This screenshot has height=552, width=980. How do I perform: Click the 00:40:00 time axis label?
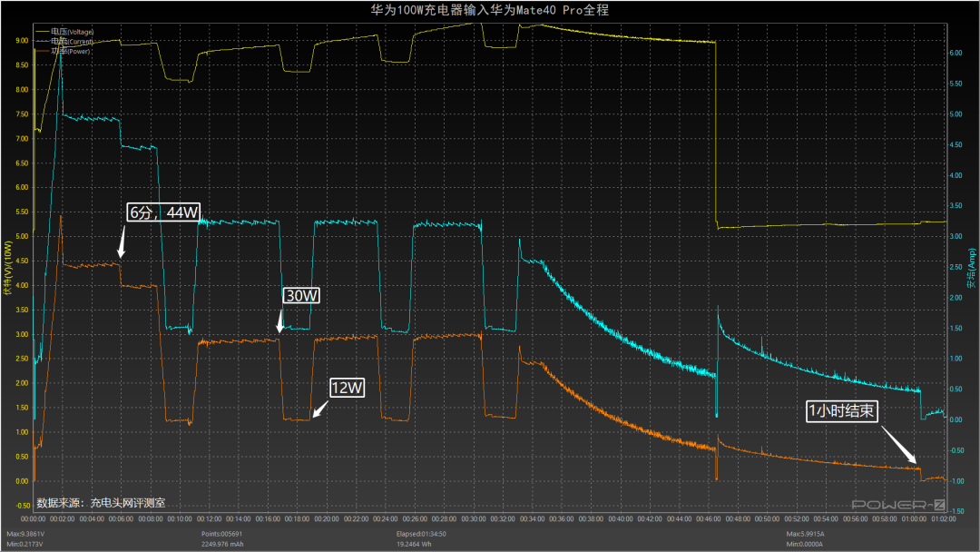(x=621, y=519)
